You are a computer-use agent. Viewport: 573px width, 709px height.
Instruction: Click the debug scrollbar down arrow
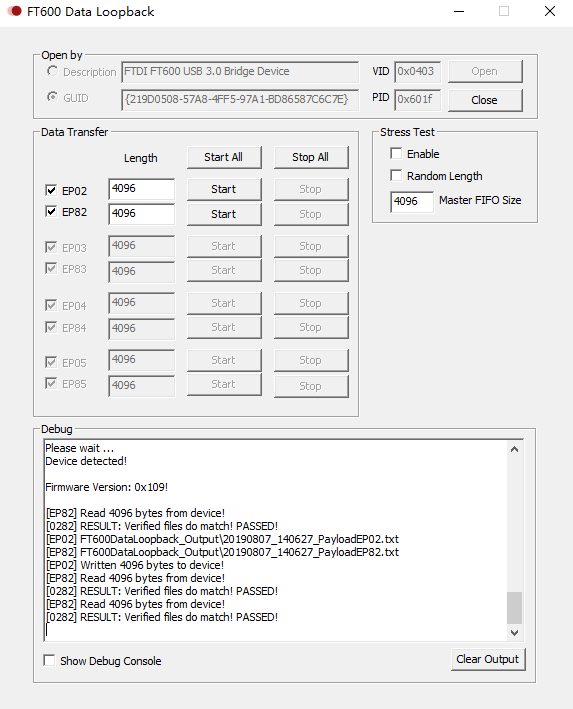514,633
